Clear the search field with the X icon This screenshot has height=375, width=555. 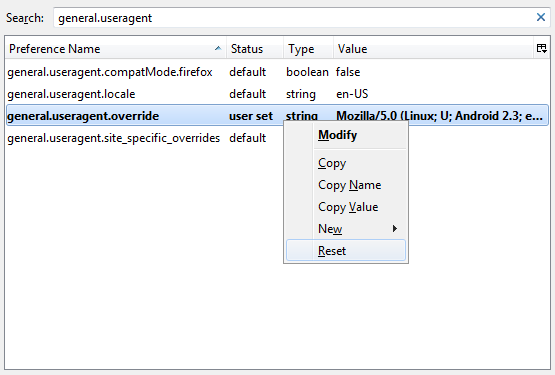coord(540,17)
